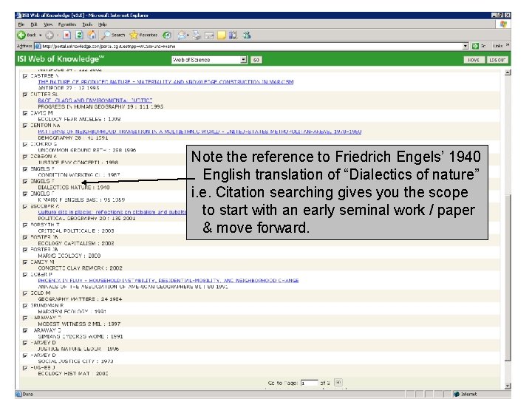This screenshot has height=399, width=532.
Task: Click the Edit page toolbar icon
Action: pos(209,35)
